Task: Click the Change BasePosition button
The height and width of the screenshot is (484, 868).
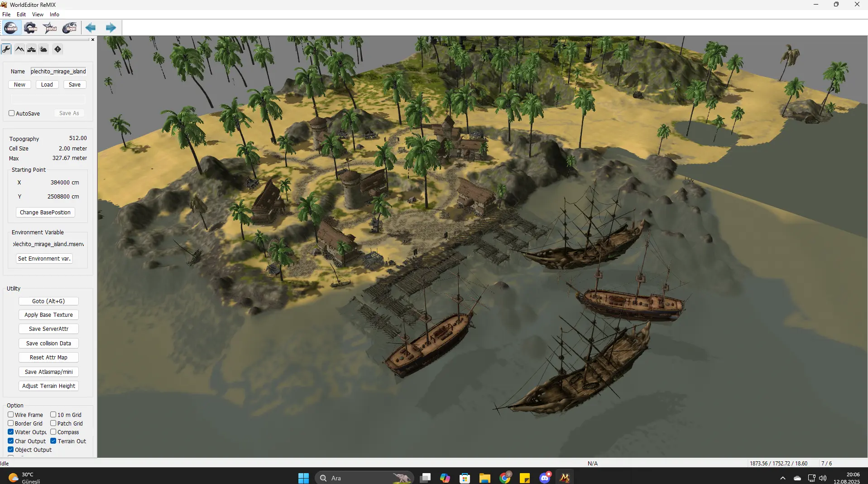Action: tap(45, 213)
